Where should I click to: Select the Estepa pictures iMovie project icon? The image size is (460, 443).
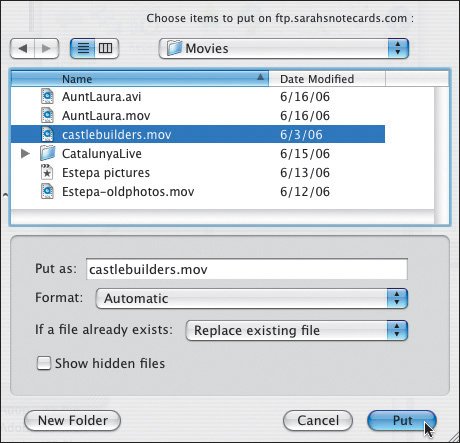tap(47, 172)
